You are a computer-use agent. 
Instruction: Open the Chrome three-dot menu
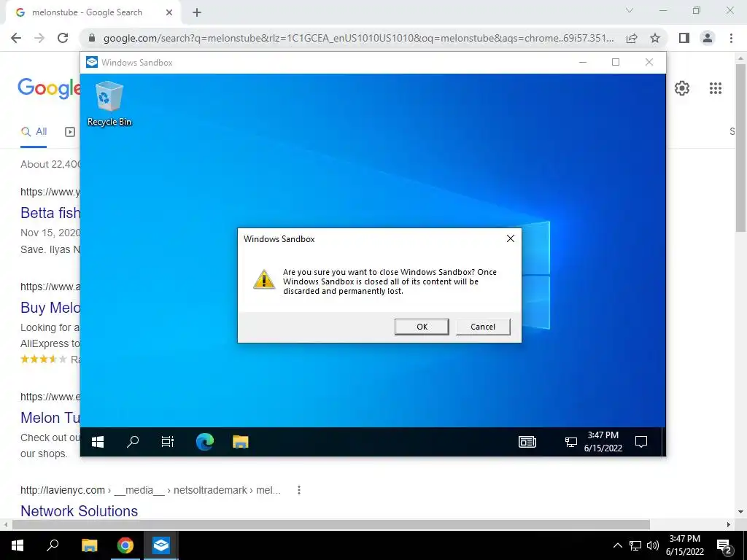click(x=731, y=38)
